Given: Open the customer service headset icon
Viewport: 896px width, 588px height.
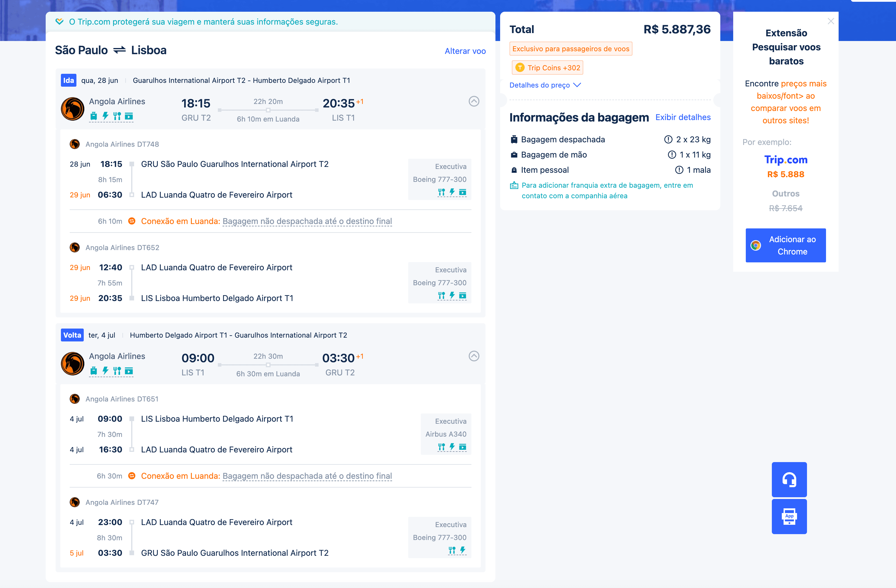Looking at the screenshot, I should point(789,479).
